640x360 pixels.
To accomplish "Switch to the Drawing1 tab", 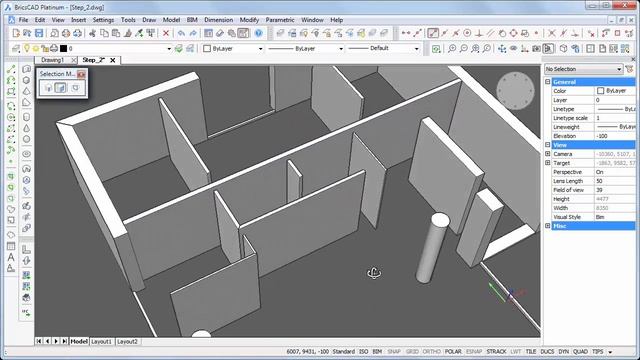I will click(53, 60).
